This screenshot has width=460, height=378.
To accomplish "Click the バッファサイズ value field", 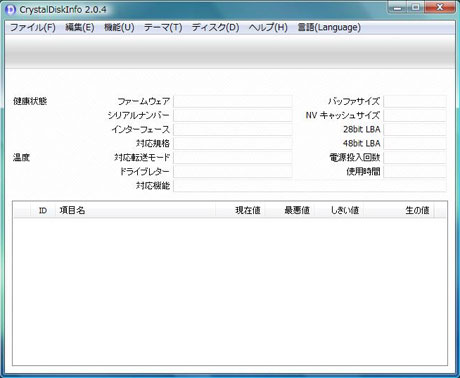I will [415, 101].
